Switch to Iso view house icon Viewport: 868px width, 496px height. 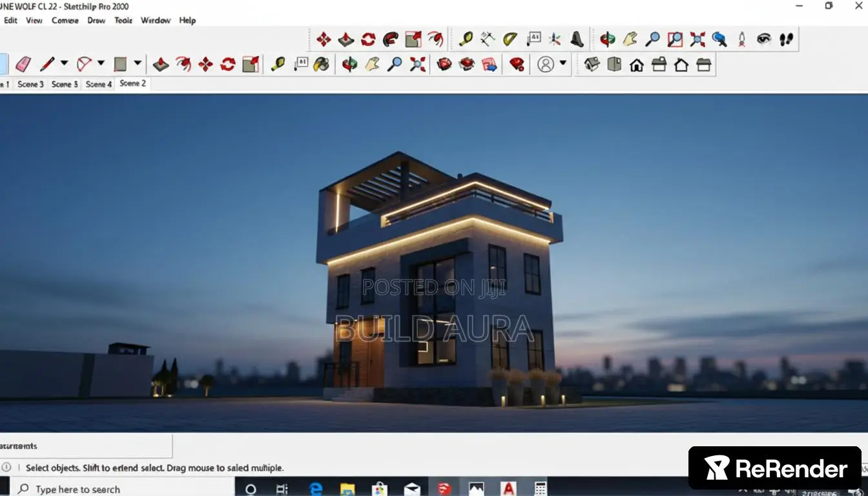(x=592, y=64)
